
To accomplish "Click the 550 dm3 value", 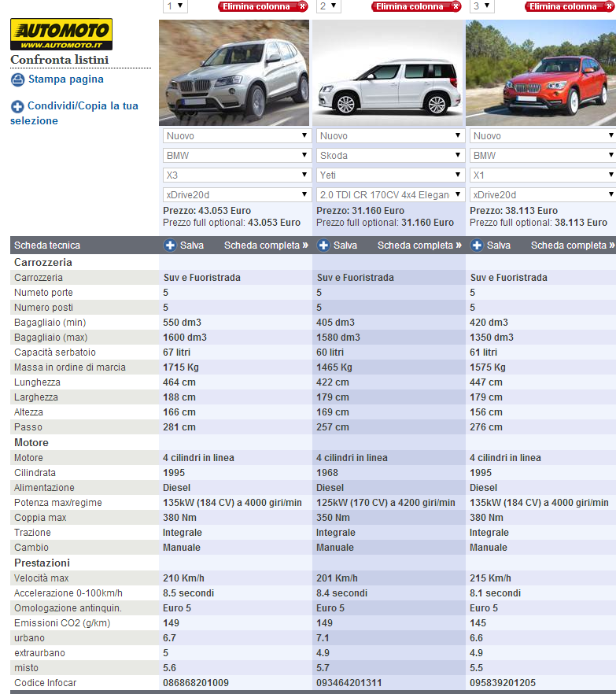I will pos(183,323).
